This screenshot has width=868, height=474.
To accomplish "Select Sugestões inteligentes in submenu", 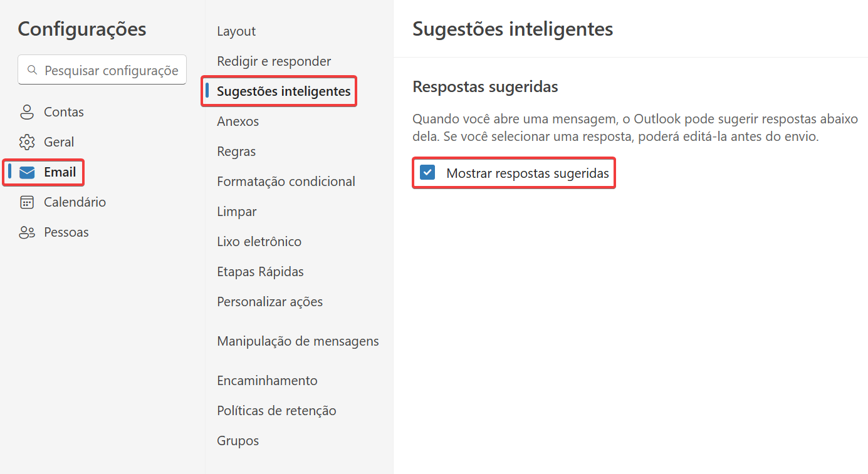I will [x=284, y=91].
